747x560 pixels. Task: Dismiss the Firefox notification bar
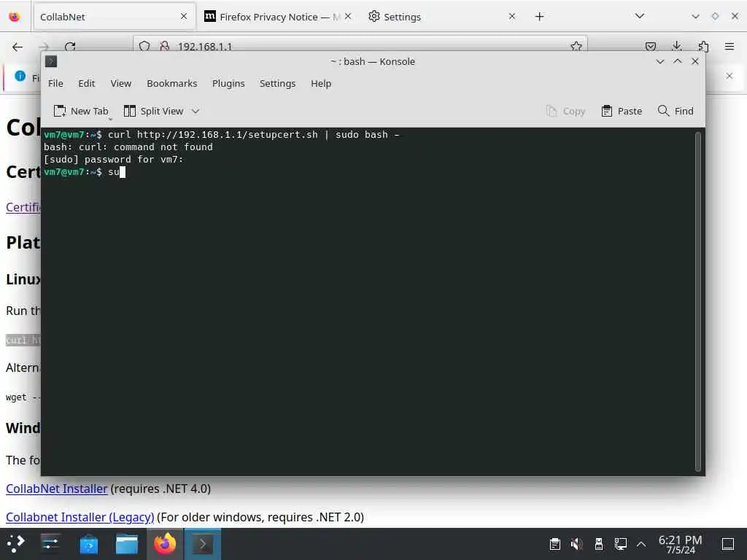point(729,76)
